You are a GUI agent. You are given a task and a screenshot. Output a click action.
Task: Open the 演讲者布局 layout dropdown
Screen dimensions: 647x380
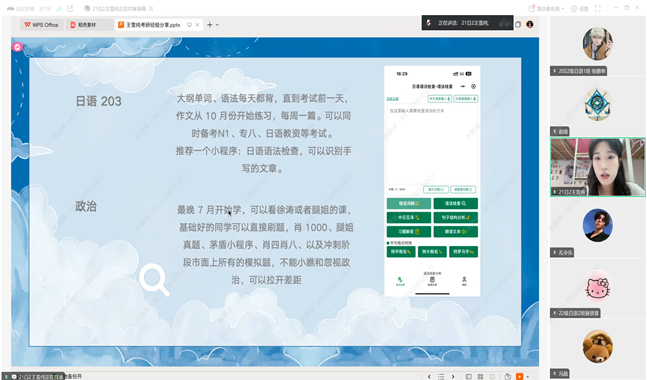546,9
